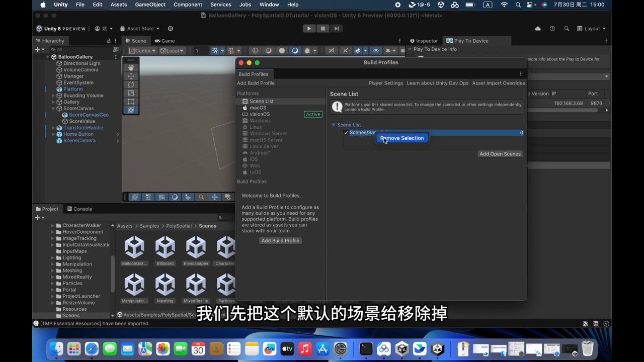
Task: Select the Billboard scene asset
Action: (165, 251)
